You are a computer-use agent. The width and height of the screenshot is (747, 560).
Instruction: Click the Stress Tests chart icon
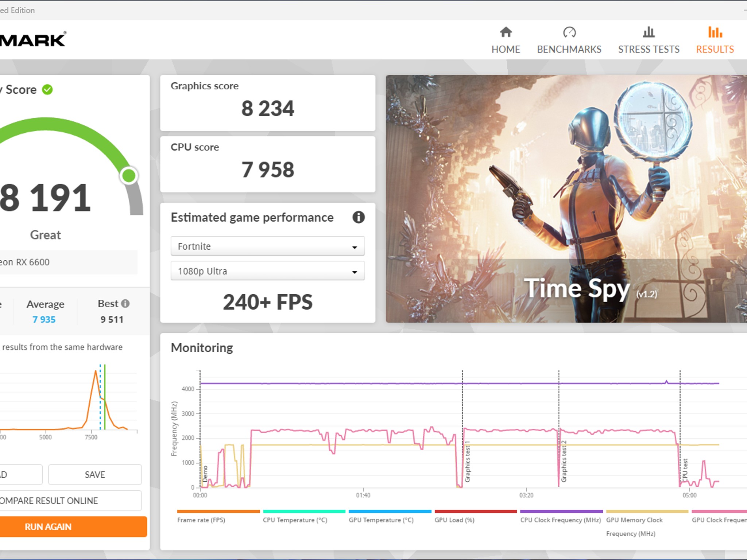click(649, 32)
